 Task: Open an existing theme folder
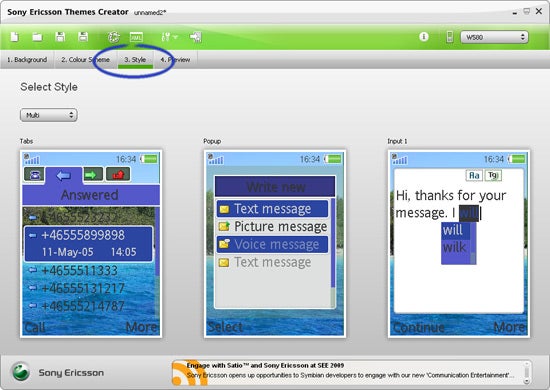click(37, 37)
